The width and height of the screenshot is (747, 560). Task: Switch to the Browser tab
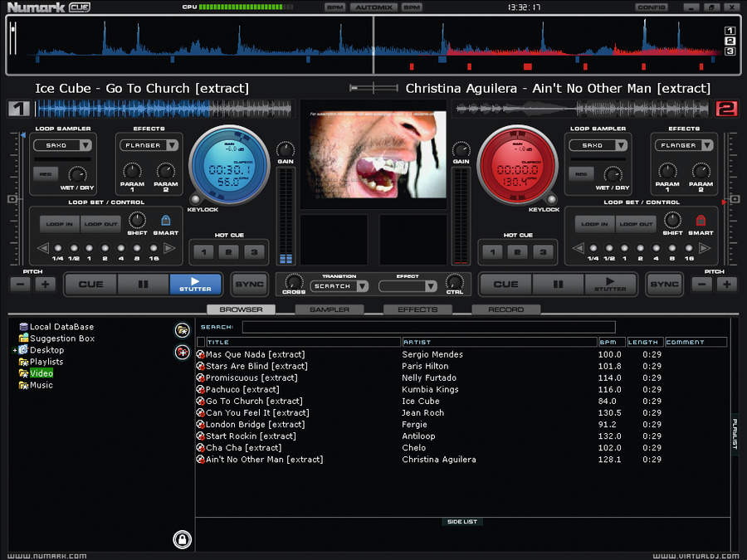pos(241,309)
